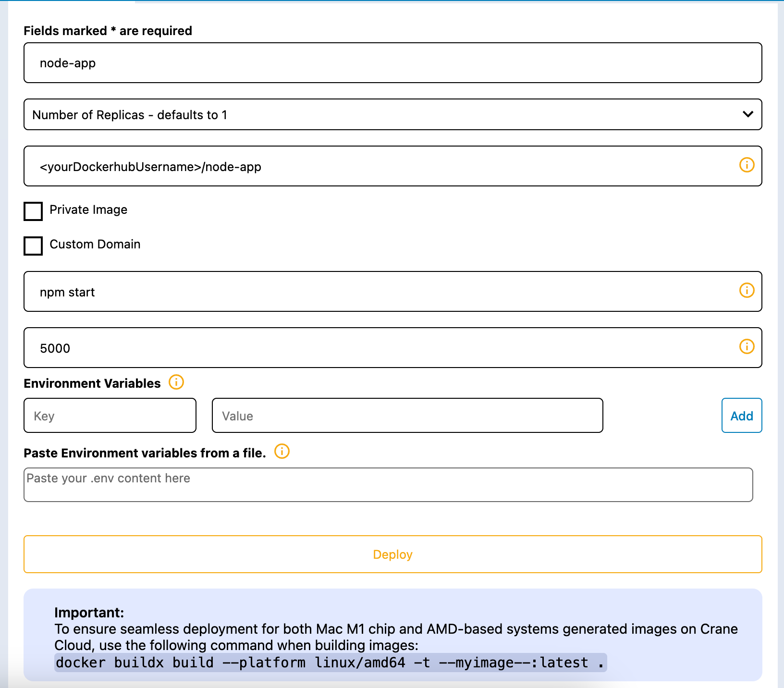Image resolution: width=784 pixels, height=688 pixels.
Task: Enable the Custom Domain checkbox
Action: (33, 246)
